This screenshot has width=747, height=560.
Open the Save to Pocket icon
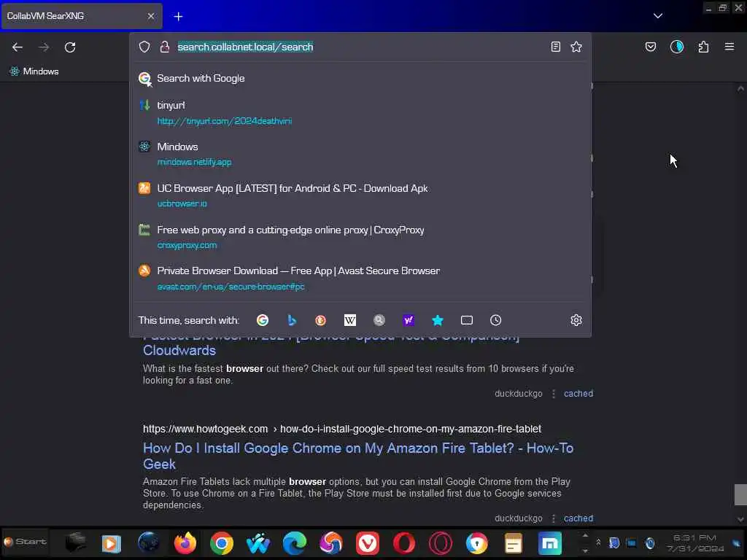tap(650, 47)
